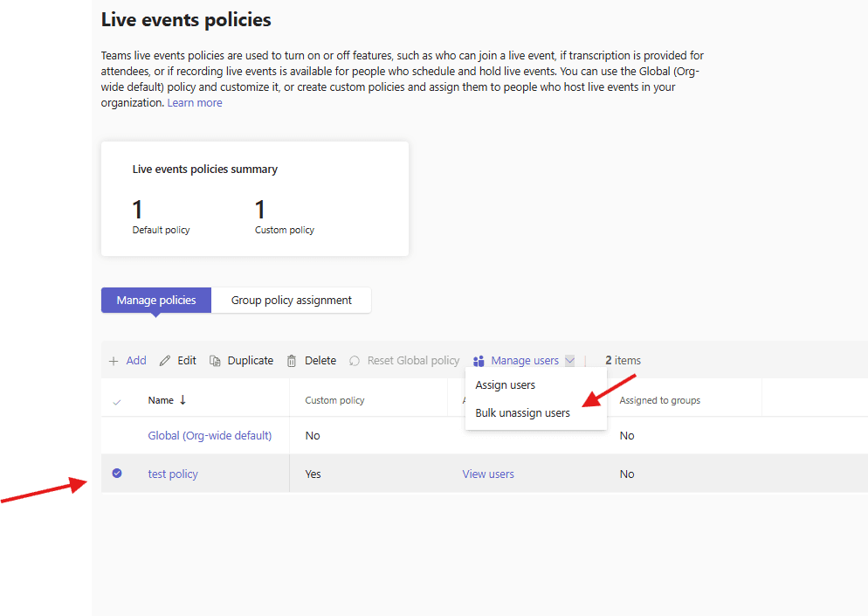The image size is (868, 616).
Task: Click the Reset Global policy icon
Action: (355, 361)
